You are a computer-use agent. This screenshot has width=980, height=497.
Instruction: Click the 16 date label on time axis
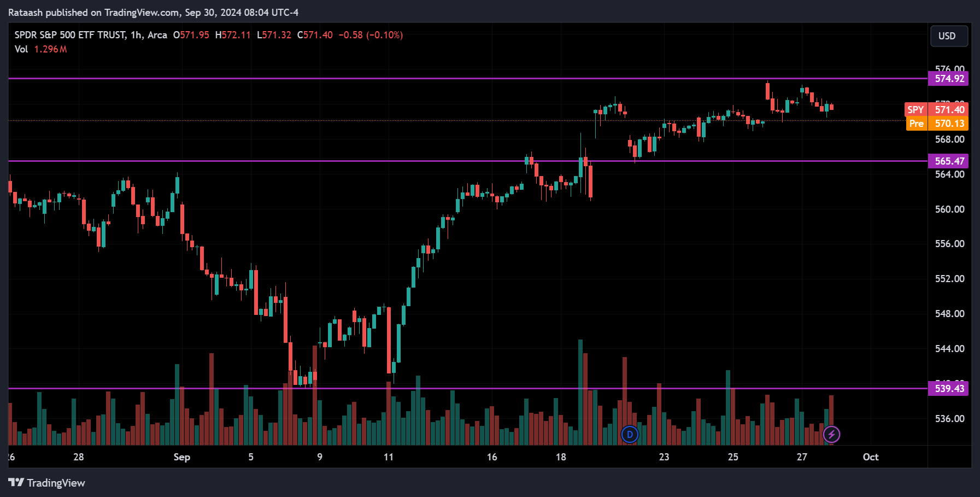492,457
